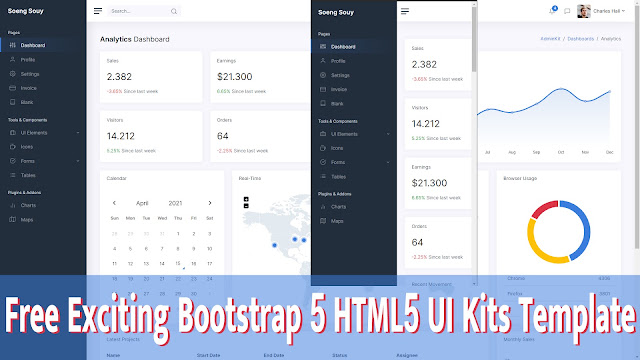Click the Soeng Souy brand in far-left sidebar
640x360 pixels.
pyautogui.click(x=26, y=11)
